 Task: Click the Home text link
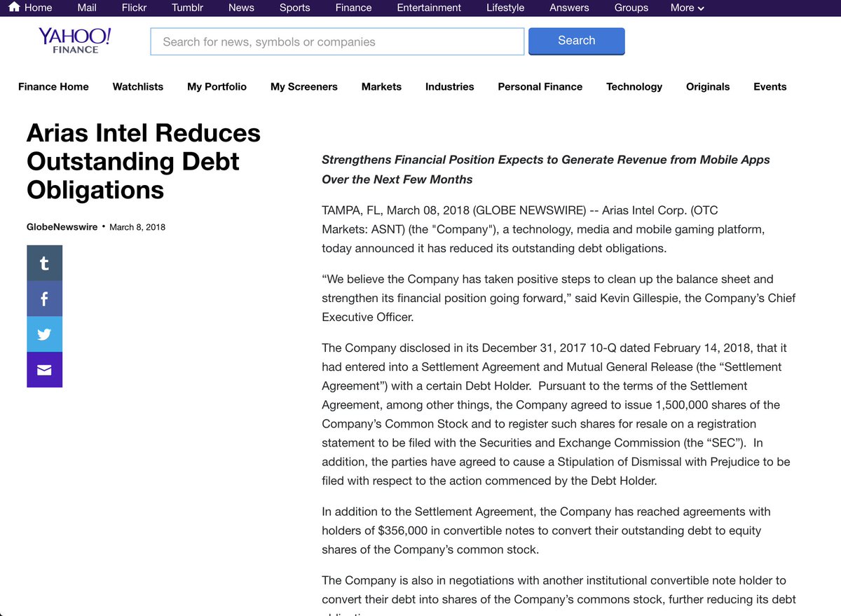coord(38,8)
